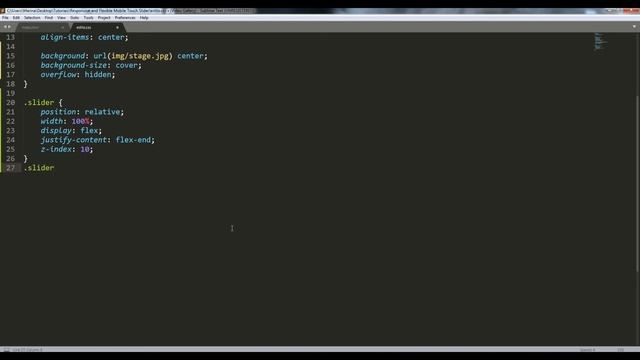Open the Find menu

pos(49,18)
